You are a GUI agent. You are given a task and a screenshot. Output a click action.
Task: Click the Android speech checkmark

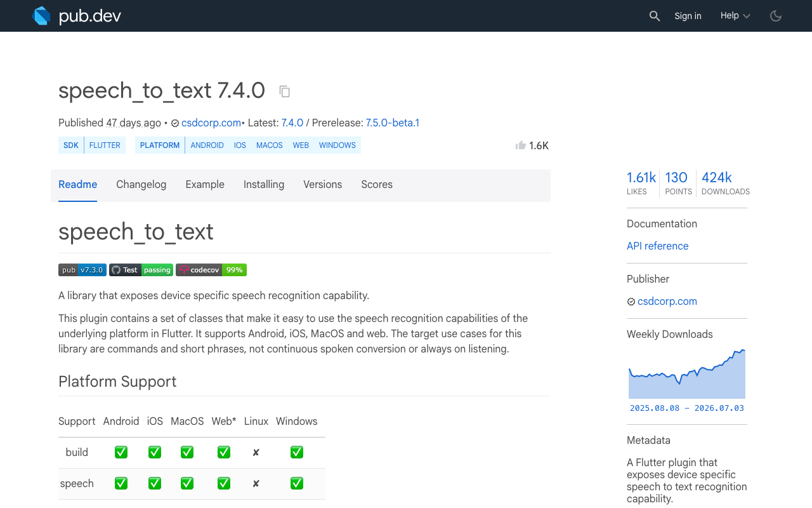[x=121, y=483]
